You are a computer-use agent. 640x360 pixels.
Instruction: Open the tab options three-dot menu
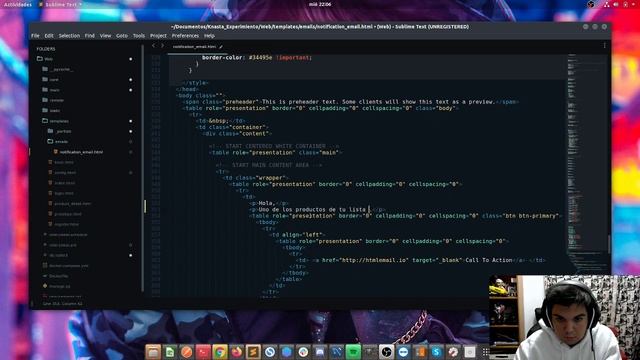(x=604, y=46)
